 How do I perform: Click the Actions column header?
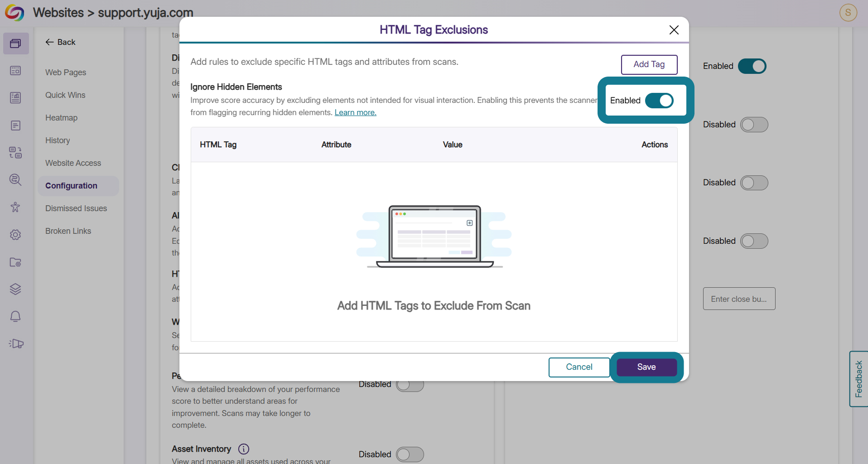(655, 145)
